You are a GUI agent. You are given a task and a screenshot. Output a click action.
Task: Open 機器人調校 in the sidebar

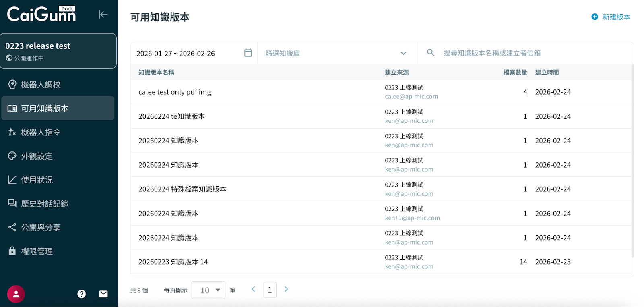(41, 85)
